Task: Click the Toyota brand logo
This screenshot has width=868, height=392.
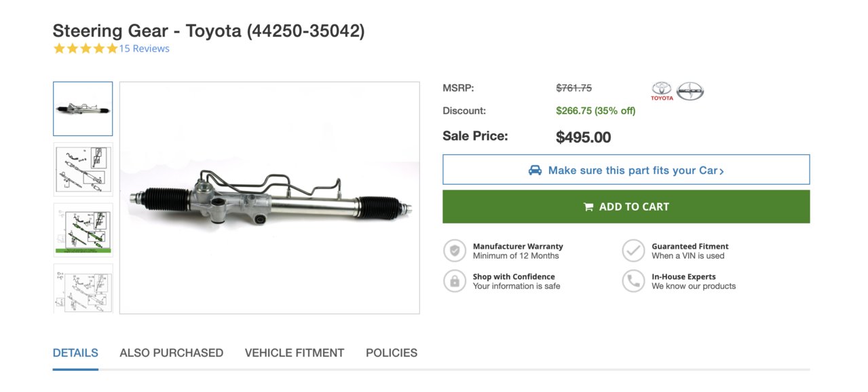Action: click(x=662, y=91)
